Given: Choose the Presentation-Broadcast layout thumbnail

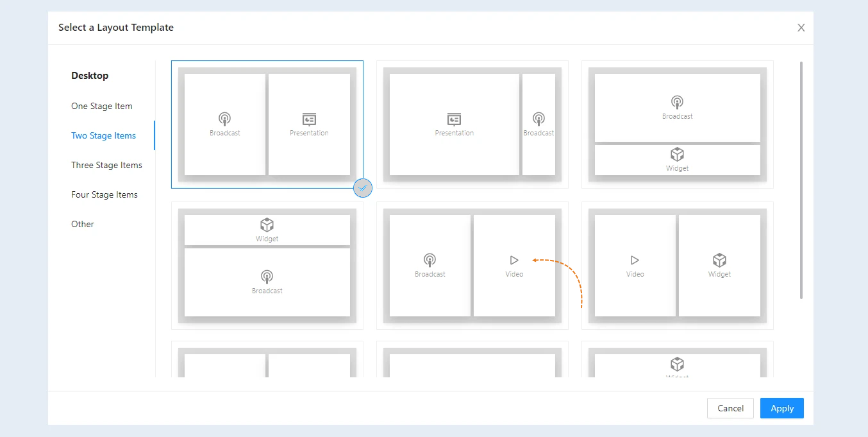Looking at the screenshot, I should [x=472, y=124].
